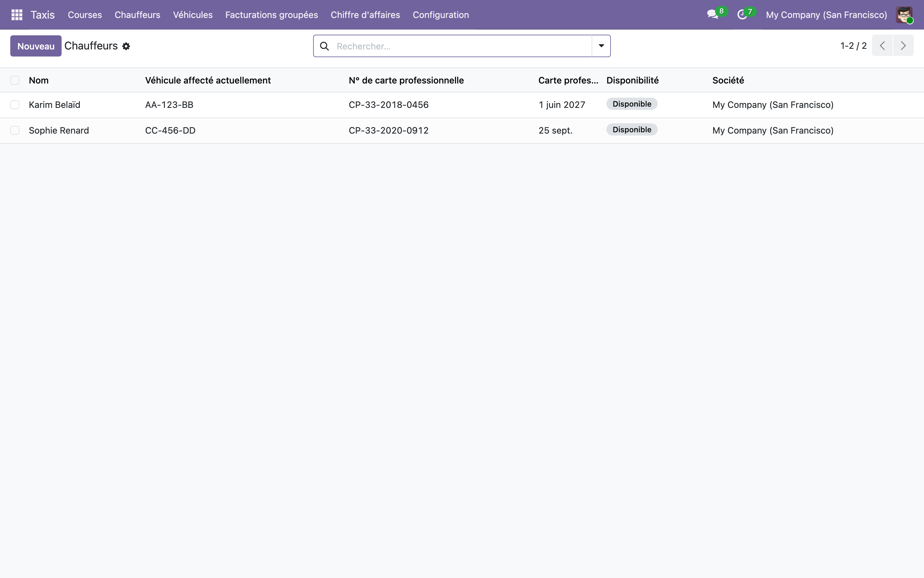Viewport: 924px width, 578px height.
Task: Open the Courses menu
Action: pyautogui.click(x=85, y=15)
